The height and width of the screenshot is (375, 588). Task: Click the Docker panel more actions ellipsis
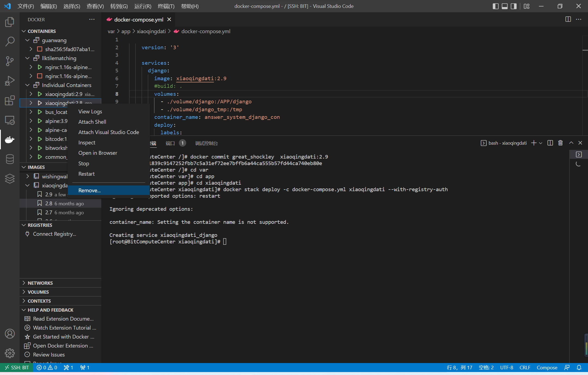(x=92, y=20)
